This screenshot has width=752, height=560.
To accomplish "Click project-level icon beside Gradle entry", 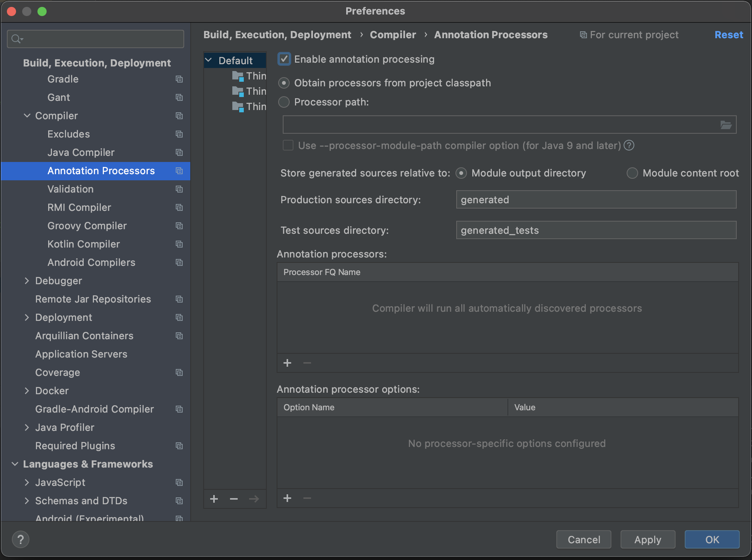I will tap(179, 79).
